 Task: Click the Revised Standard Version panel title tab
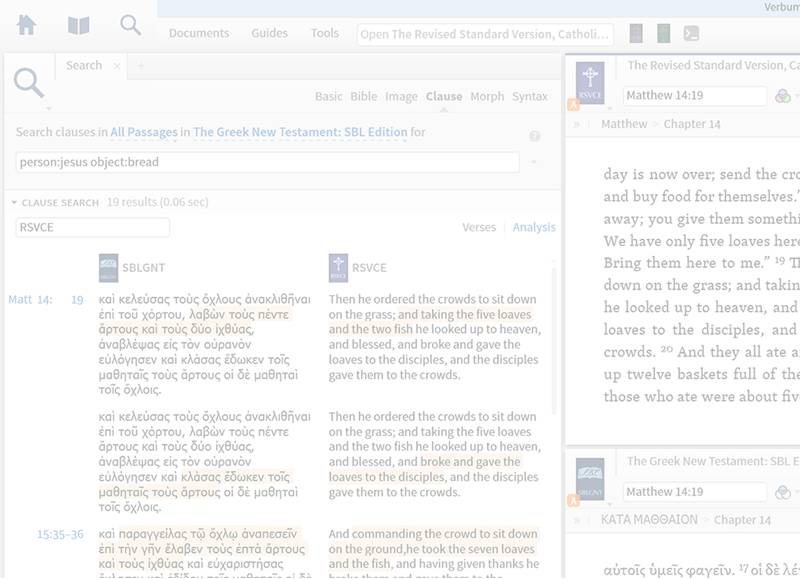[713, 65]
